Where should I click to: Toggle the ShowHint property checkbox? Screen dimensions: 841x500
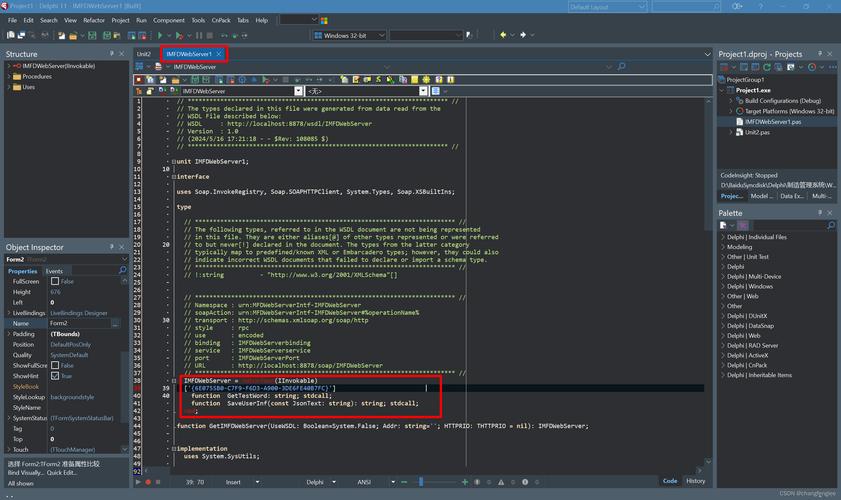pyautogui.click(x=55, y=376)
